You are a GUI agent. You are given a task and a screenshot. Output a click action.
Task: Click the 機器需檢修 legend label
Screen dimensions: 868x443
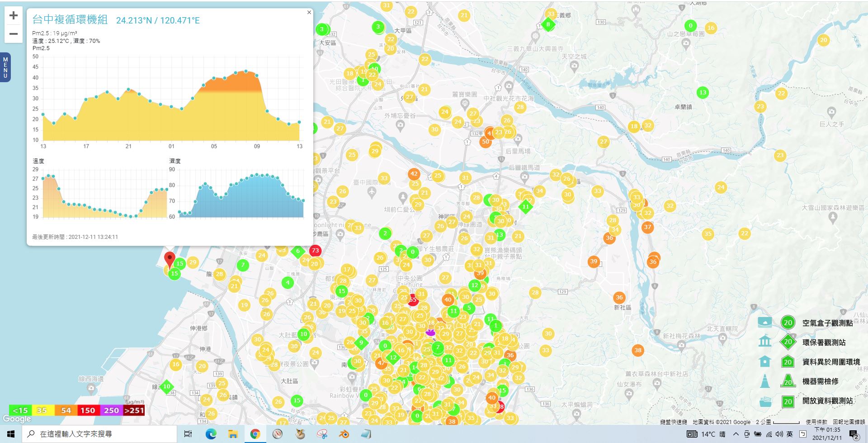(x=820, y=381)
